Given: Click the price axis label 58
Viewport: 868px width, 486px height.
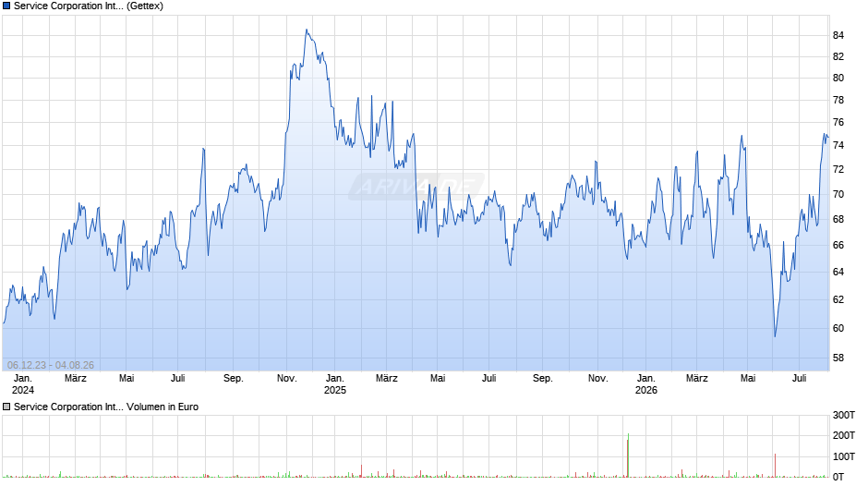Looking at the screenshot, I should [838, 358].
